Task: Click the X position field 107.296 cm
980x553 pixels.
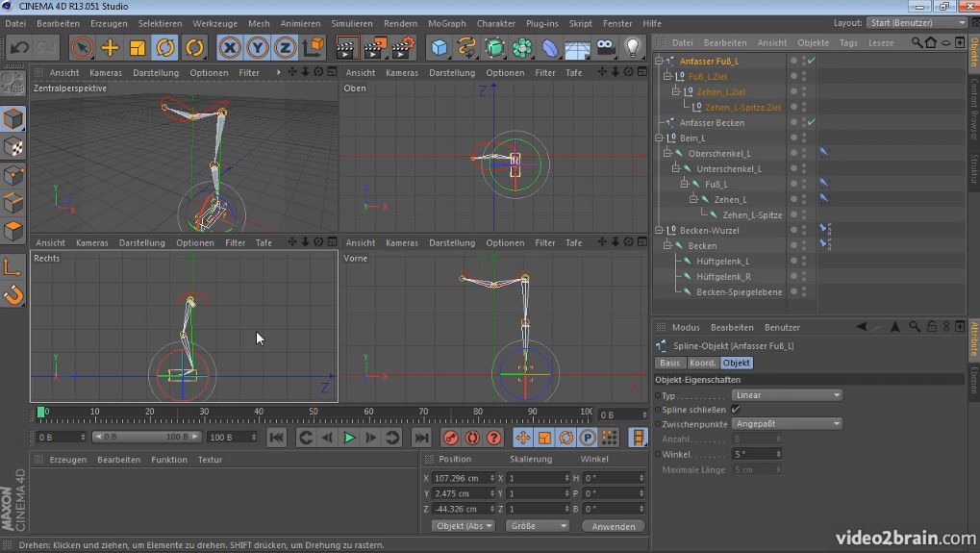Action: (464, 478)
